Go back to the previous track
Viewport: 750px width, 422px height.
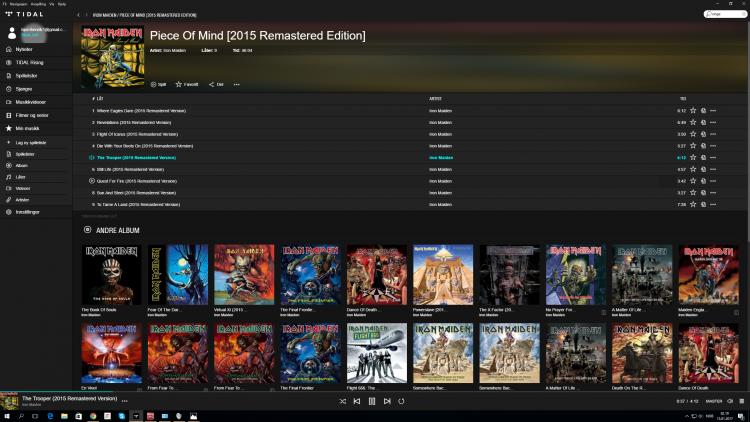pos(357,401)
